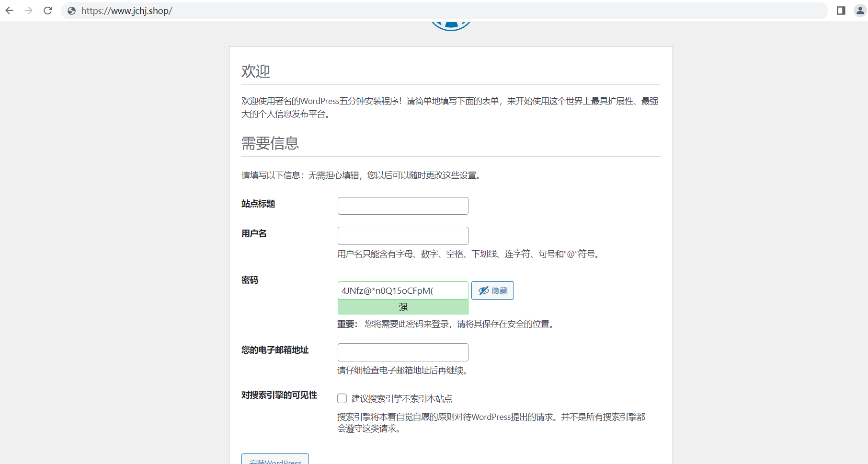Open the browser side panel icon

pos(841,11)
